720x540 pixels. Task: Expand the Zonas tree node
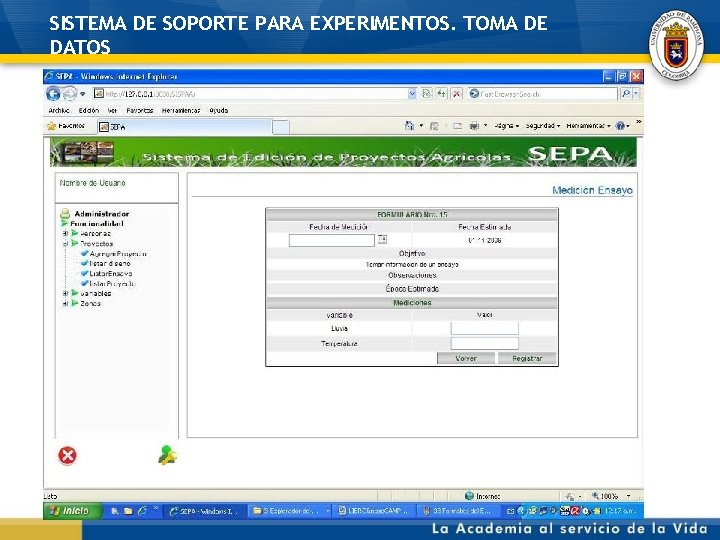pyautogui.click(x=65, y=303)
